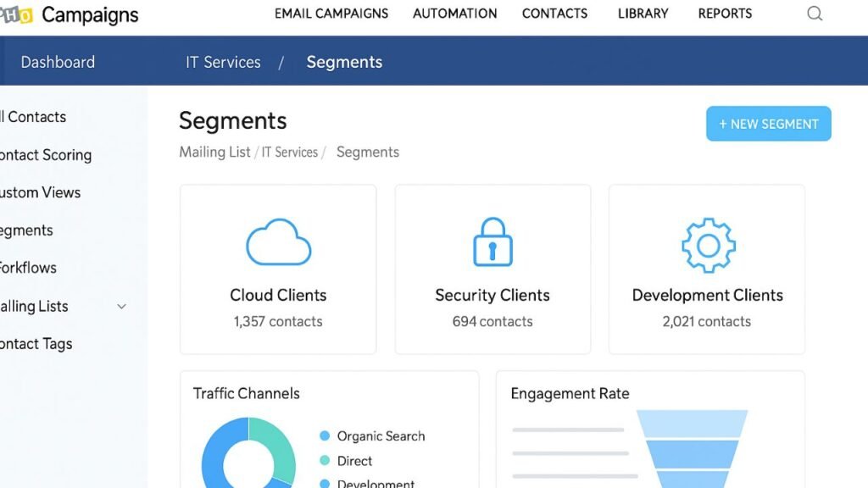Click the Campaigns logo icon
Image resolution: width=868 pixels, height=488 pixels.
pos(16,15)
